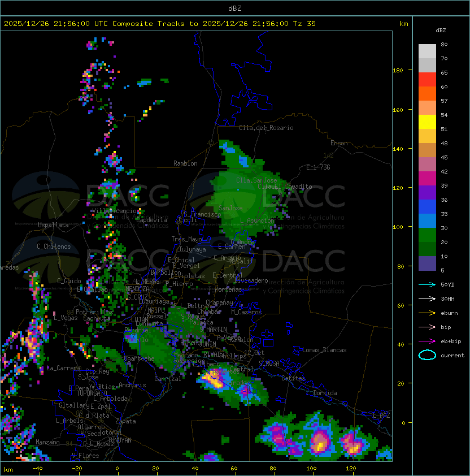The width and height of the screenshot is (470, 476).
Task: Click the 'TUNUYAN' place label
Action: pyautogui.click(x=120, y=440)
